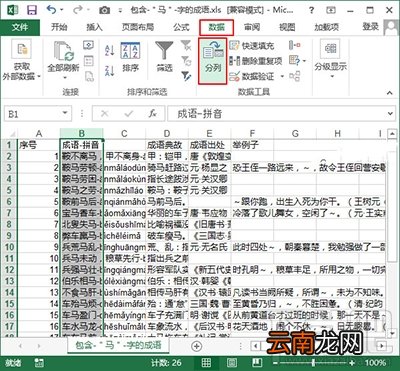Click the Name Box showing B1

(x=33, y=114)
